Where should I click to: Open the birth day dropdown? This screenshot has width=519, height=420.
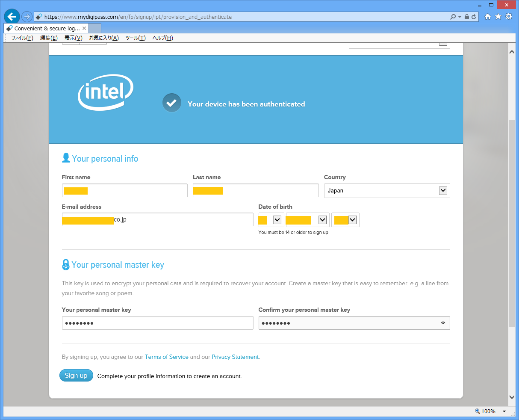[271, 220]
